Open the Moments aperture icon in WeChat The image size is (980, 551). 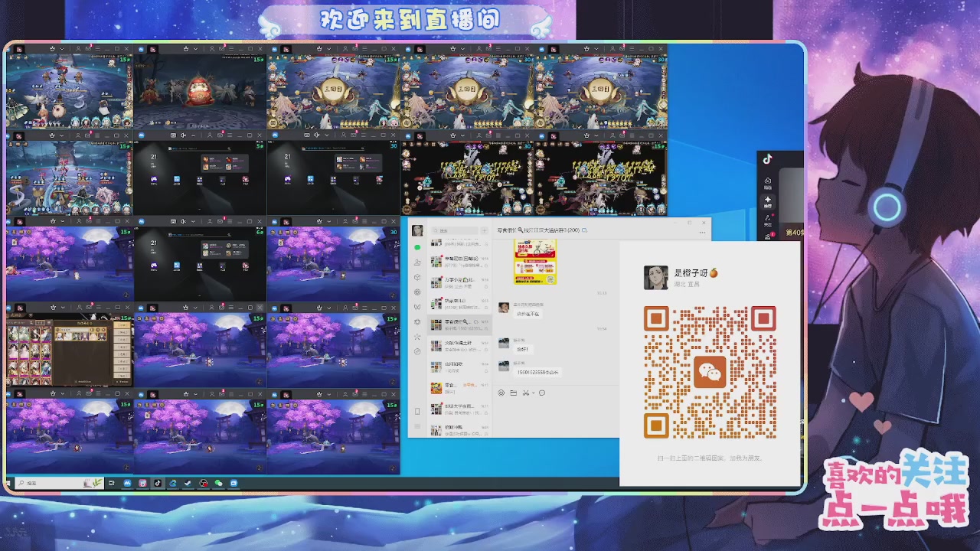point(417,292)
